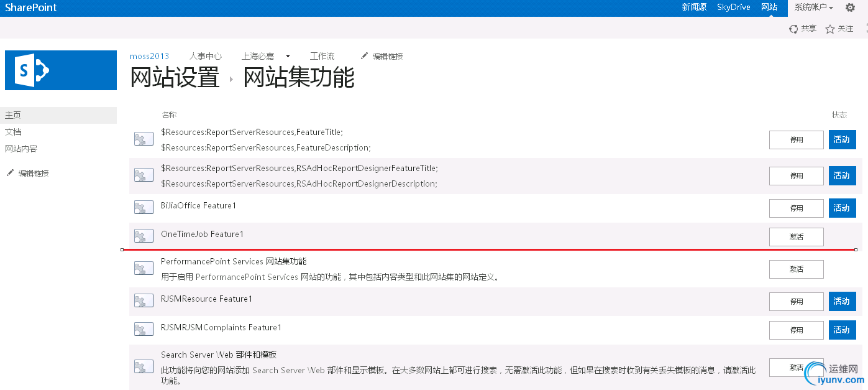Click 活动 status badge for RJSMRJSMComplaints Feature1

pos(843,330)
